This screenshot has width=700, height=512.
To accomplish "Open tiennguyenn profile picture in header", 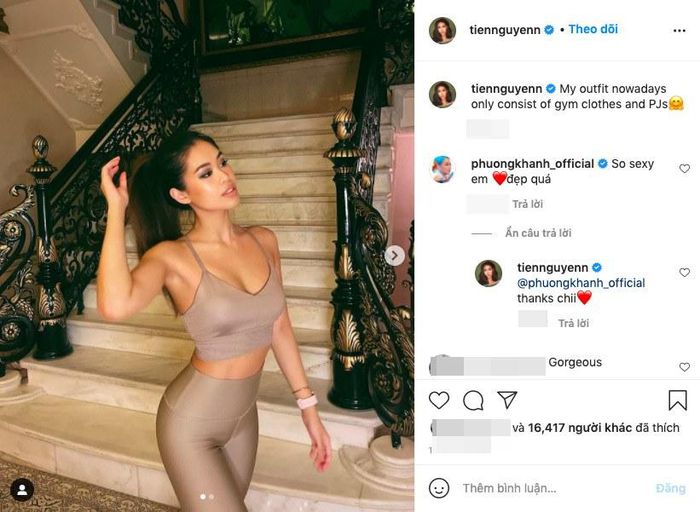I will click(x=442, y=30).
